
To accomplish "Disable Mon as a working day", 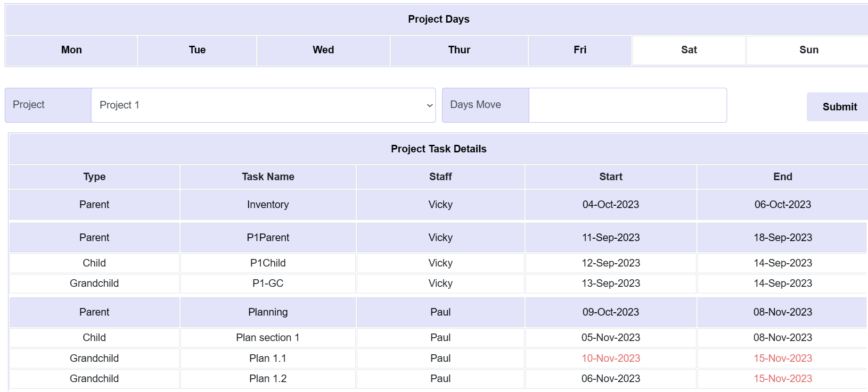I will click(x=71, y=50).
